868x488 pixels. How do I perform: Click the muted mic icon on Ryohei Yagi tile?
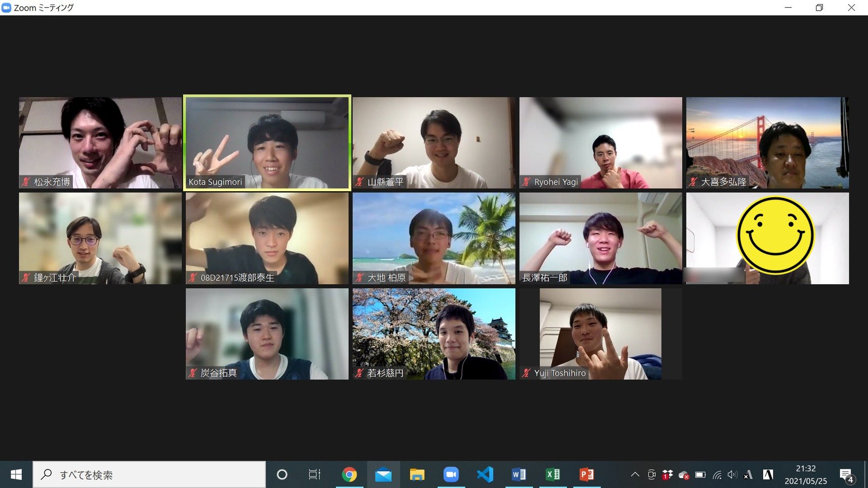[x=527, y=182]
